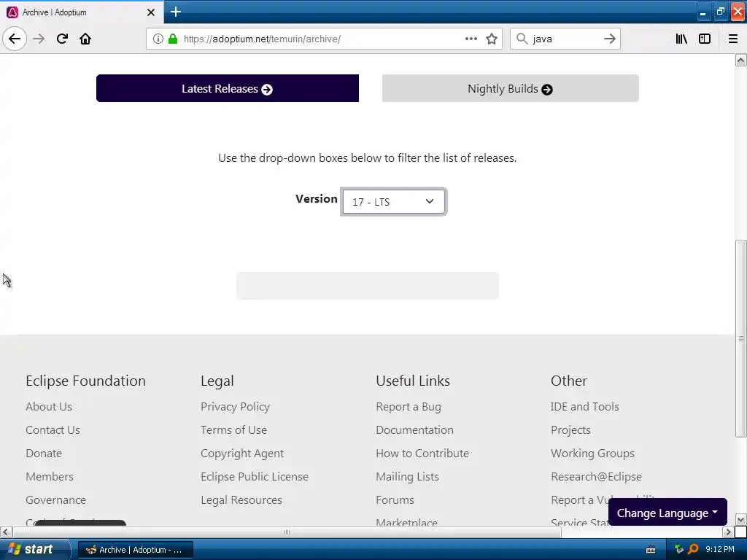Bookmark this page with the star icon
Image resolution: width=747 pixels, height=560 pixels.
[x=492, y=39]
